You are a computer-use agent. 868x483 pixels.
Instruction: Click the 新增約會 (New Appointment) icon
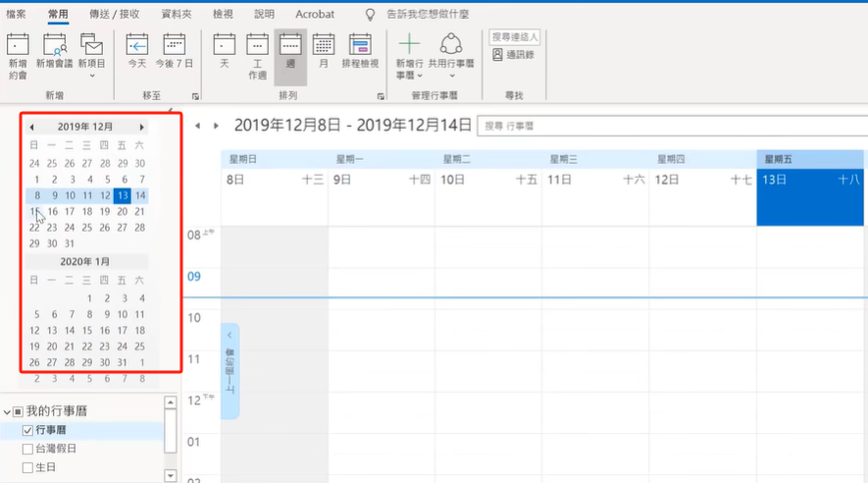pos(18,54)
